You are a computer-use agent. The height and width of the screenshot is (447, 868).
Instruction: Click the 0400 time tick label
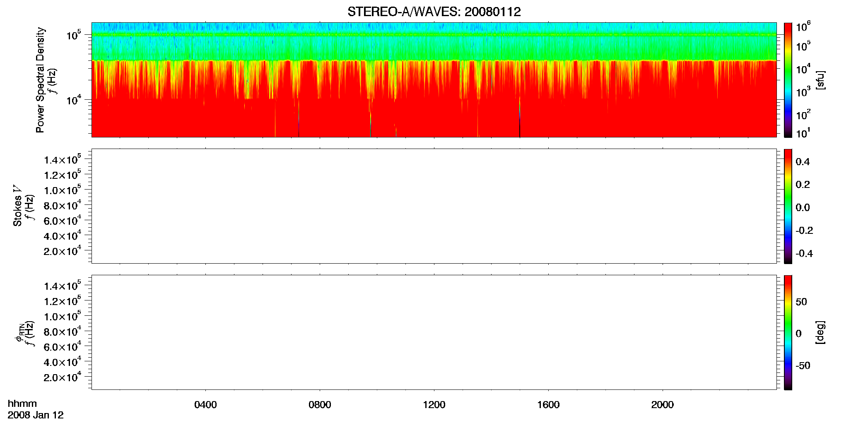click(x=205, y=405)
